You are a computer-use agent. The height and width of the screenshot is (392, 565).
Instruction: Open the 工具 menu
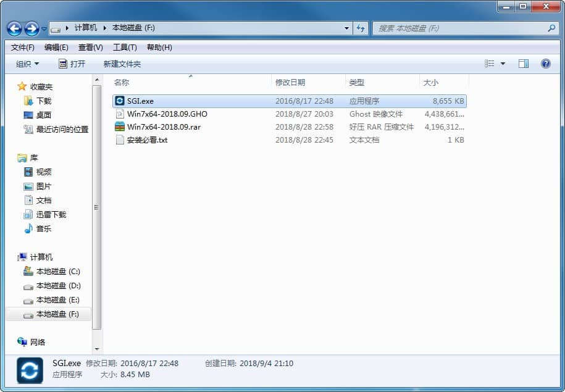(x=125, y=47)
